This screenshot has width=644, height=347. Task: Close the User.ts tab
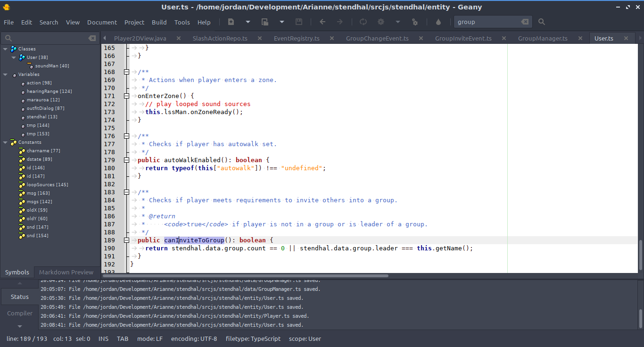coord(626,38)
